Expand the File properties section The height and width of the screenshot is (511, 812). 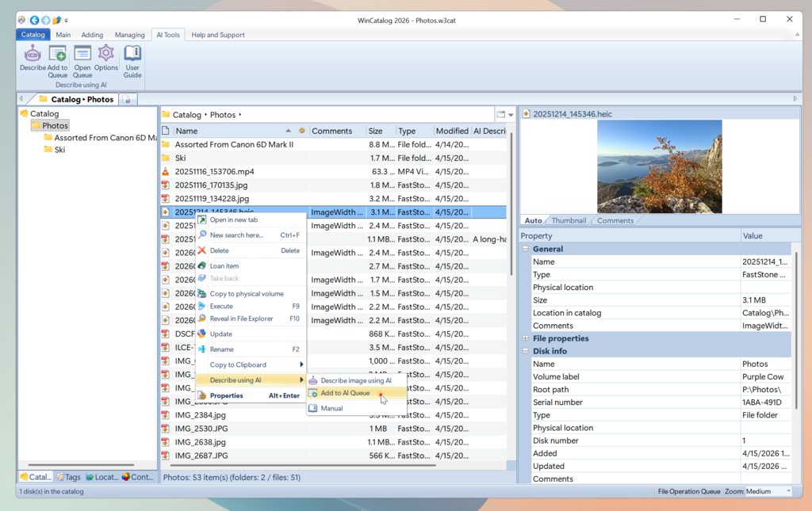[525, 338]
